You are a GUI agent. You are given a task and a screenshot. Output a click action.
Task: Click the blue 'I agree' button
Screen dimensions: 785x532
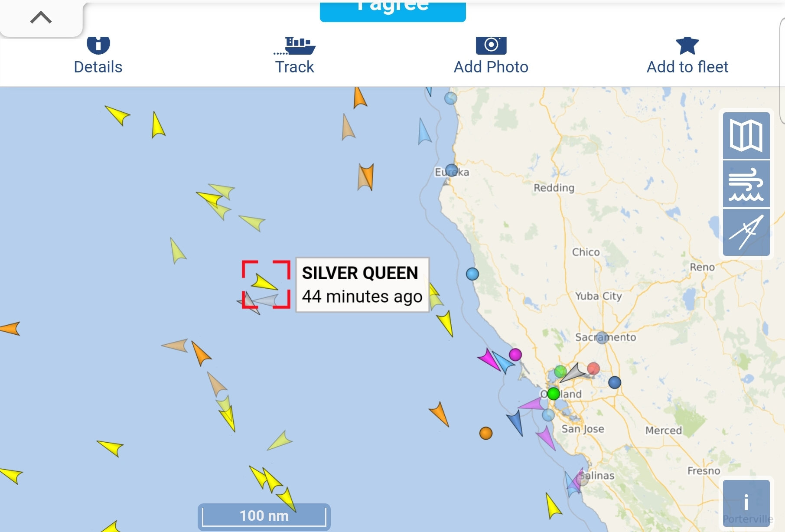(x=393, y=11)
